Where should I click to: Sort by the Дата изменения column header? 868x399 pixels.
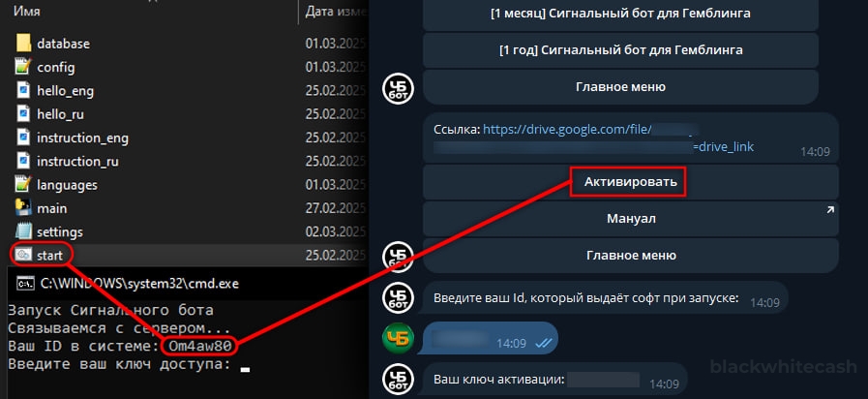(x=336, y=12)
